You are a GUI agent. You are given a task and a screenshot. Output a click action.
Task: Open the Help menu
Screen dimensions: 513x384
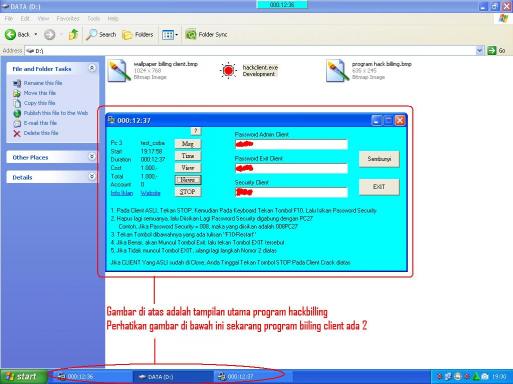tap(113, 19)
